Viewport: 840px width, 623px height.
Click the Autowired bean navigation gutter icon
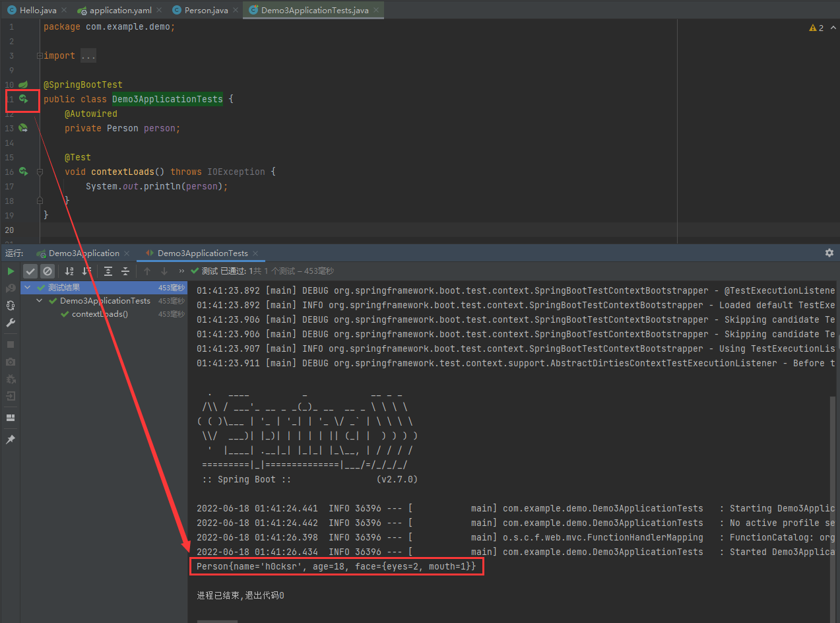coord(23,128)
